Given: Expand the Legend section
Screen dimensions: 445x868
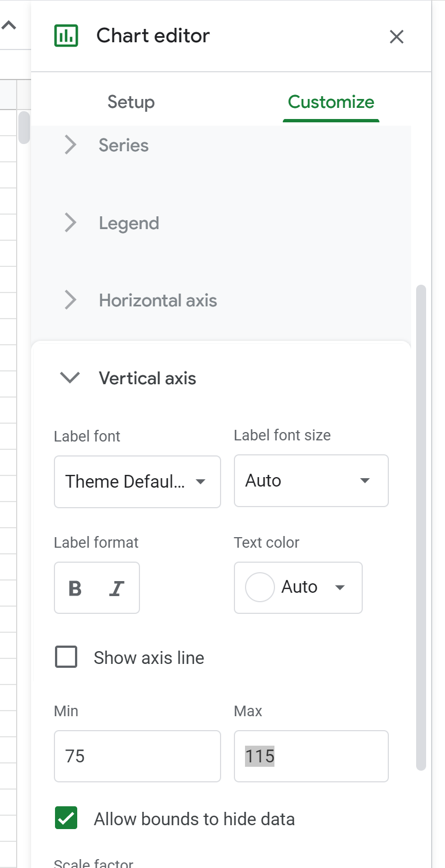Looking at the screenshot, I should click(x=129, y=223).
